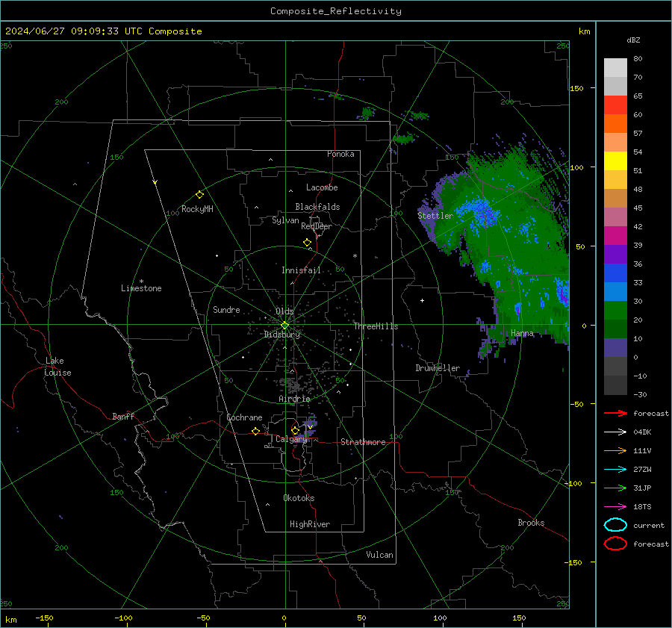Click the Ponoka town label

click(x=340, y=154)
